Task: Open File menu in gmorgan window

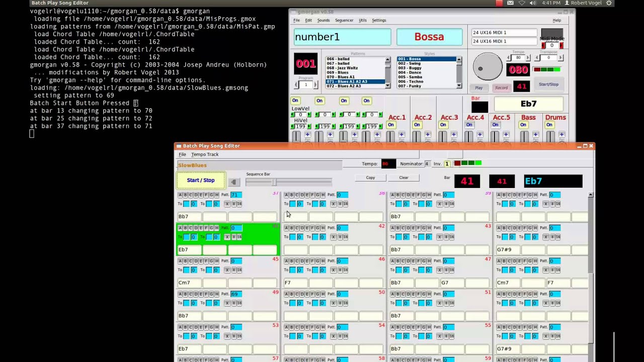Action: (x=296, y=20)
